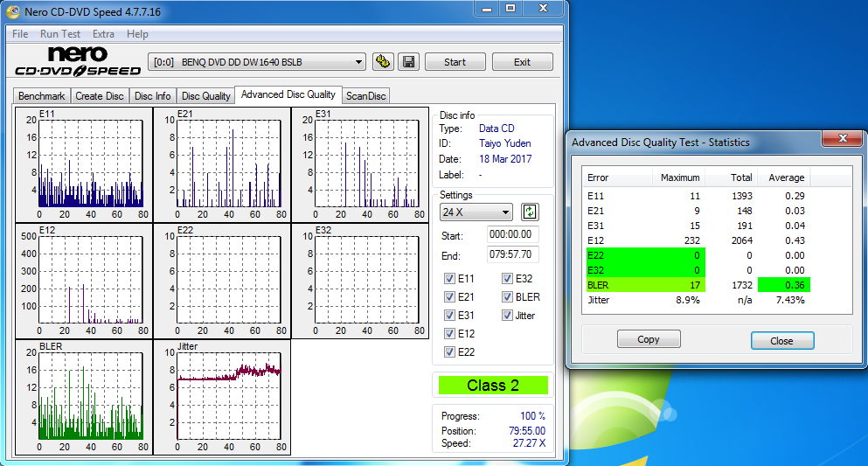
Task: Click the Average column header in Statistics
Action: pos(784,177)
